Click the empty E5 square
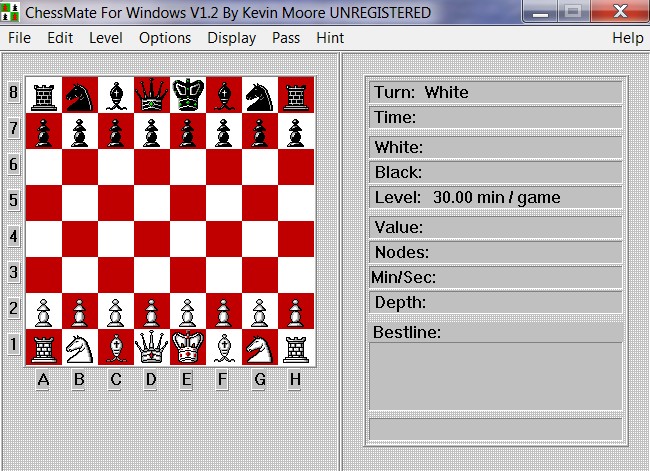The image size is (650, 471). 188,203
